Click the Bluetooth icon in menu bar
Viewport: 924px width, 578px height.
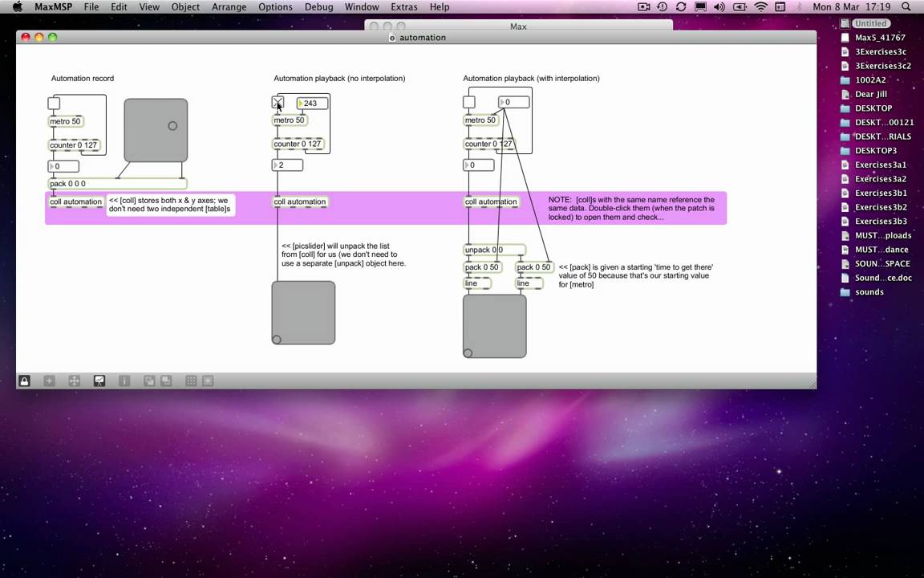[x=799, y=7]
